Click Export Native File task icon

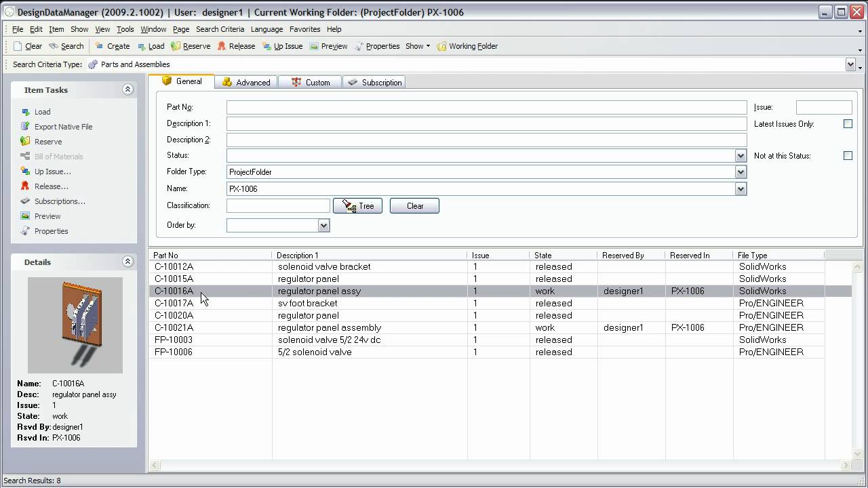(25, 127)
